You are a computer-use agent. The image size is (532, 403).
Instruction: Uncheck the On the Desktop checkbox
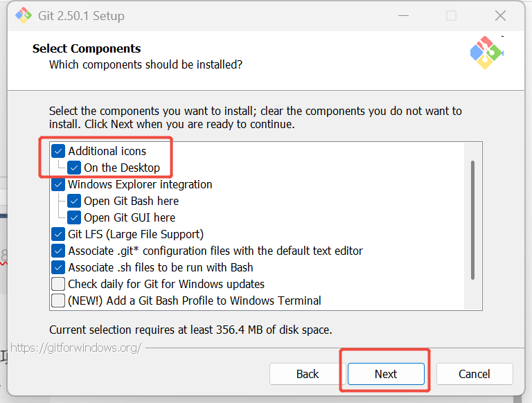[x=74, y=168]
